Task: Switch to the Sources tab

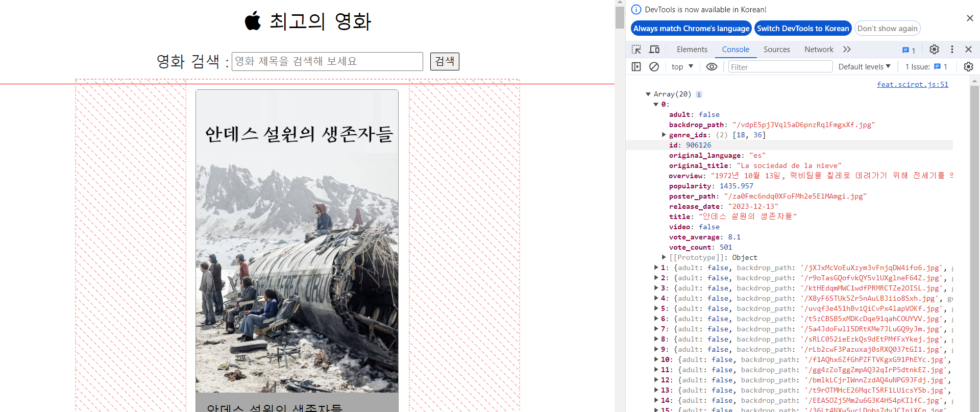Action: [776, 50]
